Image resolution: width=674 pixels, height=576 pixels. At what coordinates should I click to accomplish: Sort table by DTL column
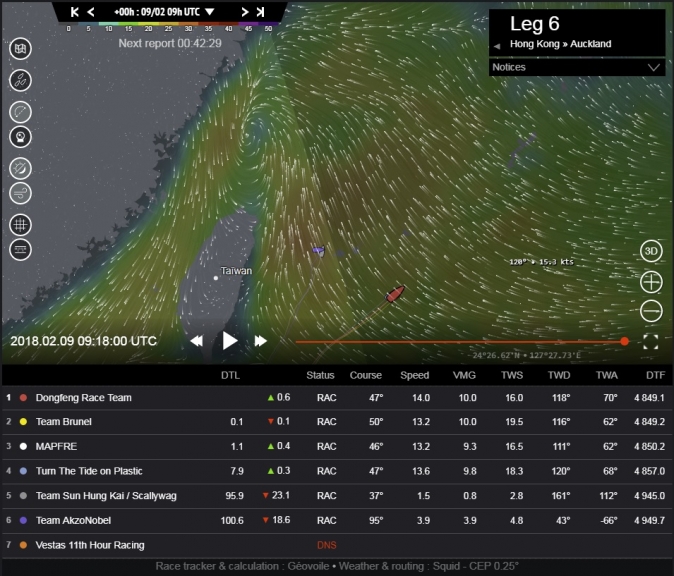[230, 375]
